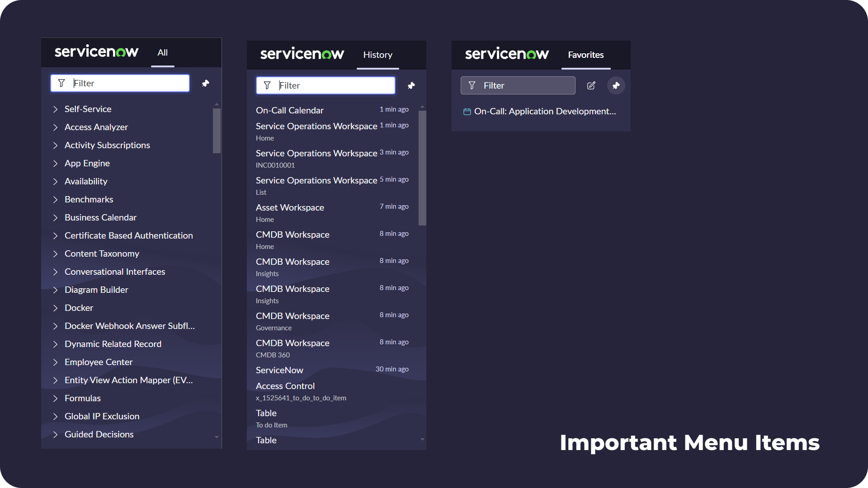Open Service Operations Workspace List entry

332,186
